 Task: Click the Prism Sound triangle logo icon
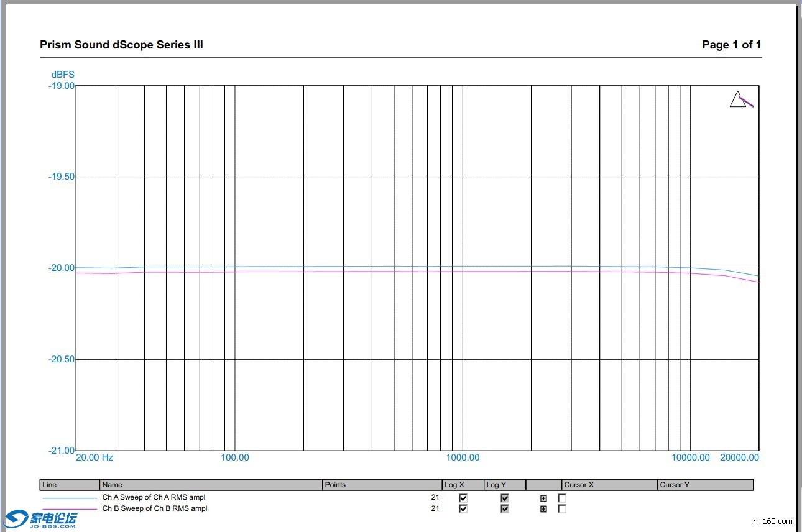(x=740, y=99)
